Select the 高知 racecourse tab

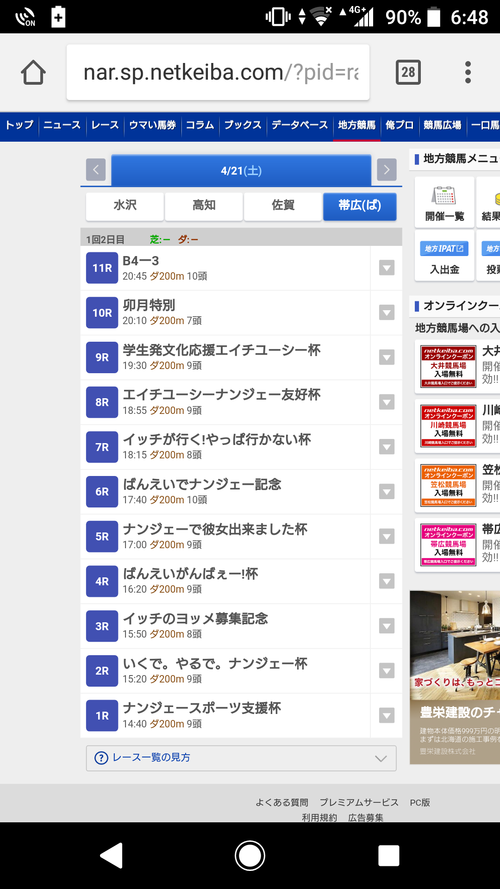click(204, 206)
